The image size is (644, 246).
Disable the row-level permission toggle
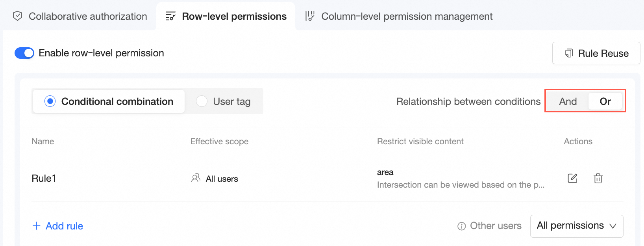(x=24, y=53)
